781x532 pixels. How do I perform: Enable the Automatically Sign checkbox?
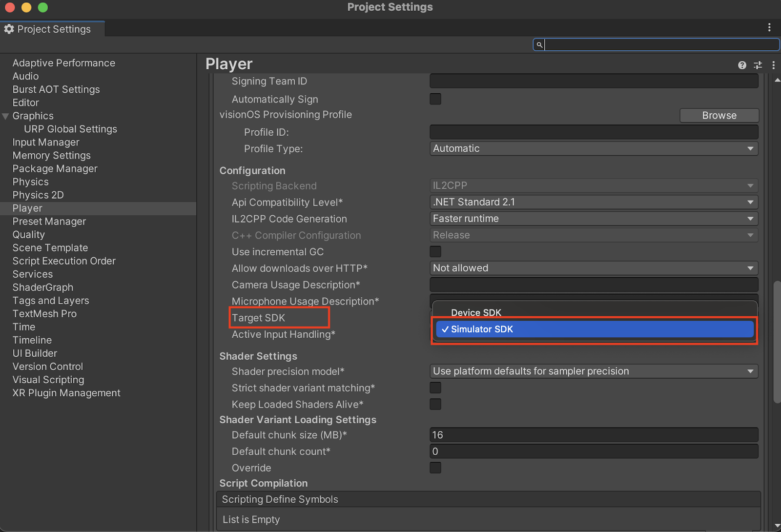point(435,99)
